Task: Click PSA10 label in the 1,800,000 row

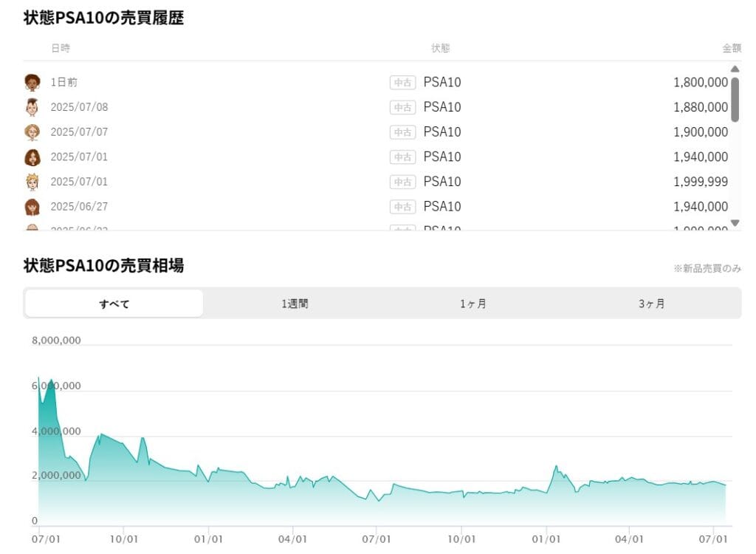Action: tap(442, 83)
